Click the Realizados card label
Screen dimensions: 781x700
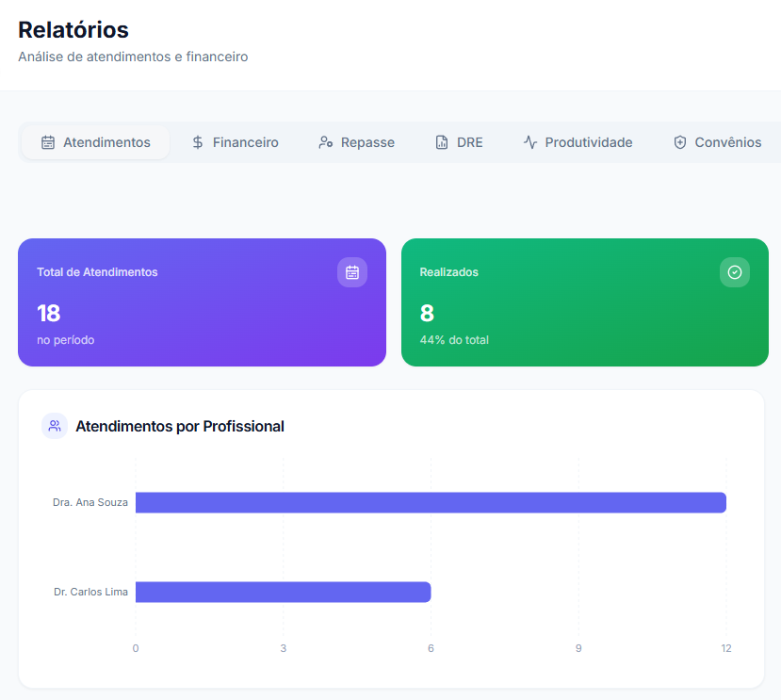click(448, 272)
